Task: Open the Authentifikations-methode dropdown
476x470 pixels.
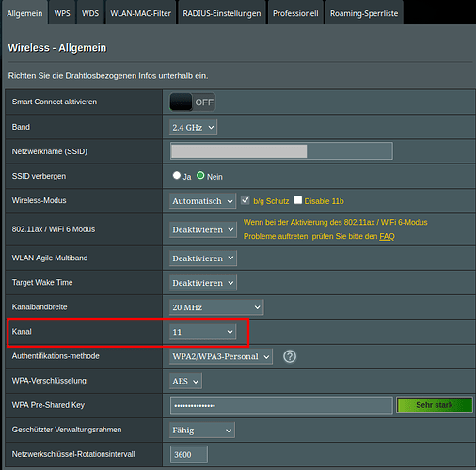Action: tap(221, 356)
